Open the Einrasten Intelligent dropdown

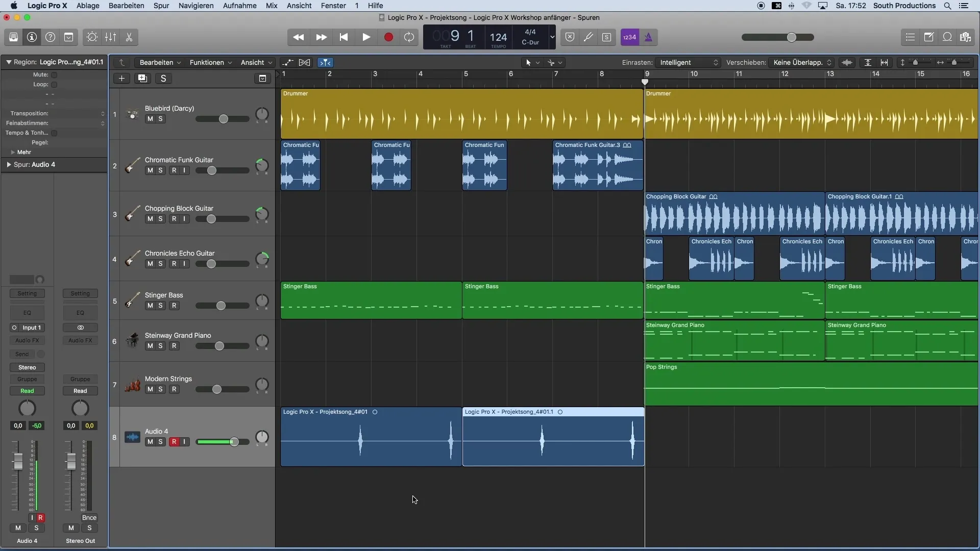pos(688,62)
